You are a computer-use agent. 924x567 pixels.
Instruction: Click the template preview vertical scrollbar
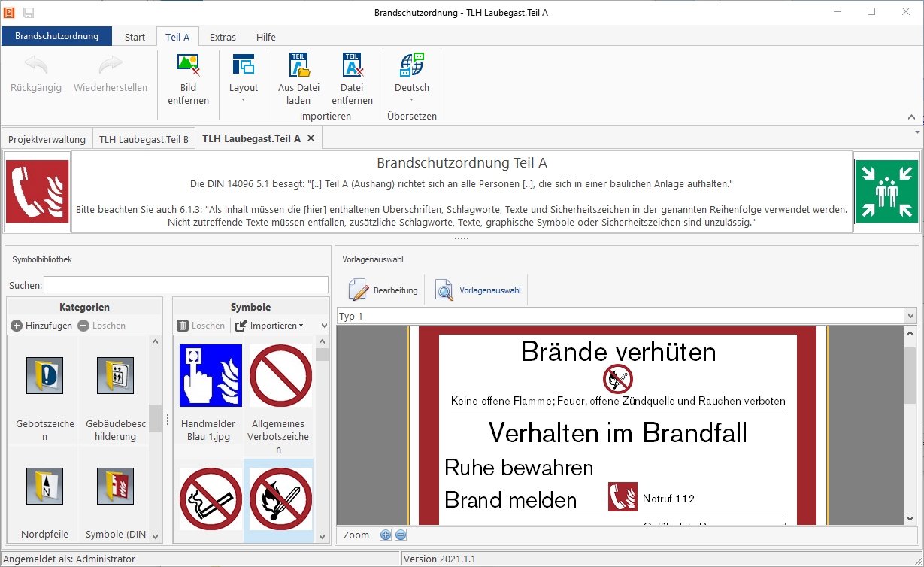910,376
